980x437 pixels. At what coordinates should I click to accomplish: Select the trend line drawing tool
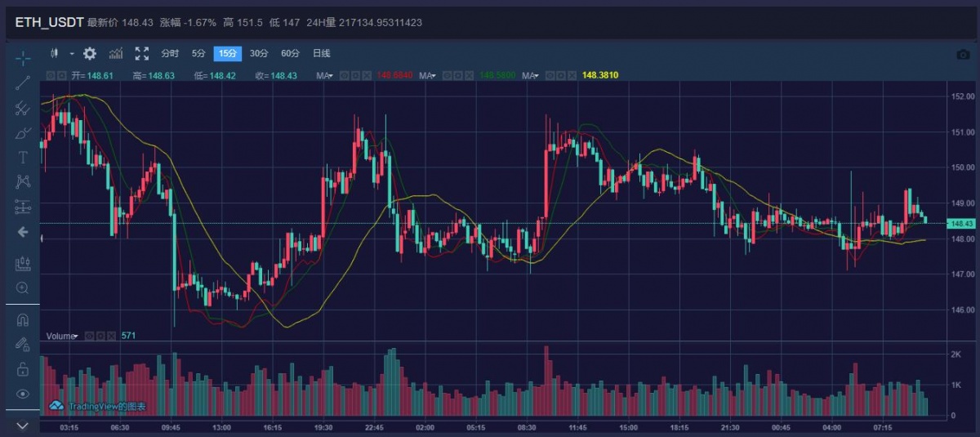(x=23, y=82)
